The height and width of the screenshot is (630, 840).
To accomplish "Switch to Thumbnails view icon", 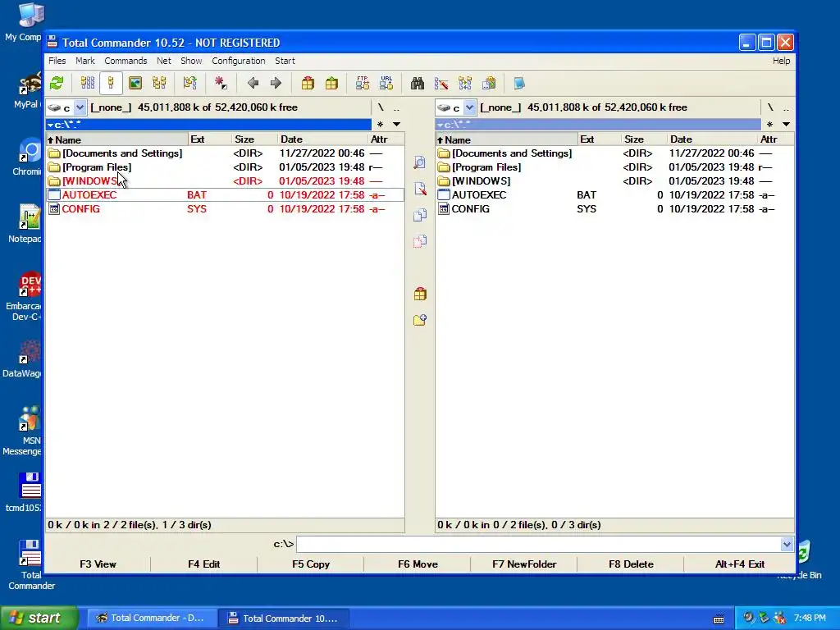I will [x=135, y=83].
